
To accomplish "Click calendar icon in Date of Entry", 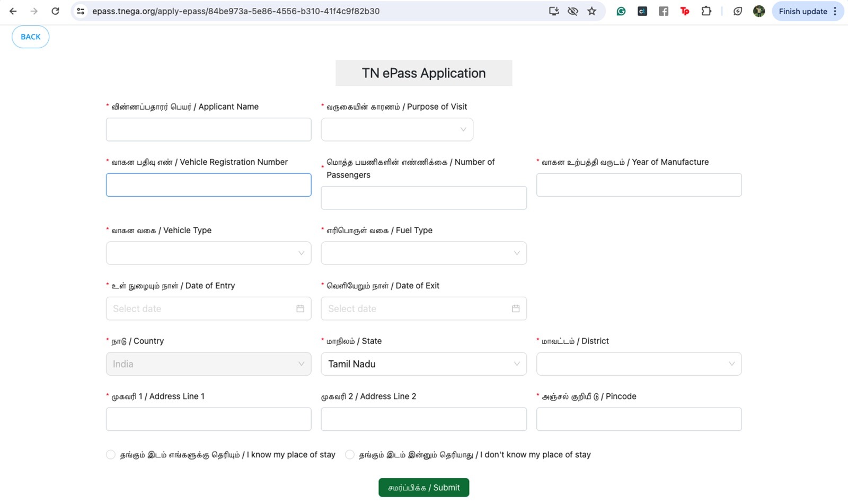I will [300, 308].
